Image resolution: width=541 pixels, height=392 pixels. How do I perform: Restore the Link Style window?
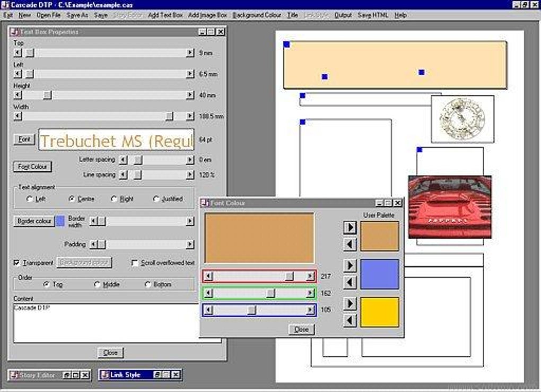click(x=158, y=374)
